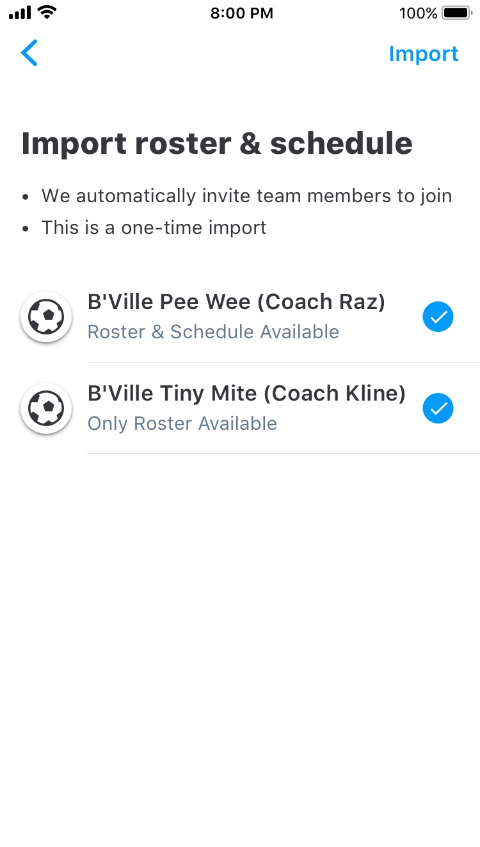Tap the 'Roster & Schedule Available' subtitle
The image size is (480, 847).
click(x=213, y=332)
